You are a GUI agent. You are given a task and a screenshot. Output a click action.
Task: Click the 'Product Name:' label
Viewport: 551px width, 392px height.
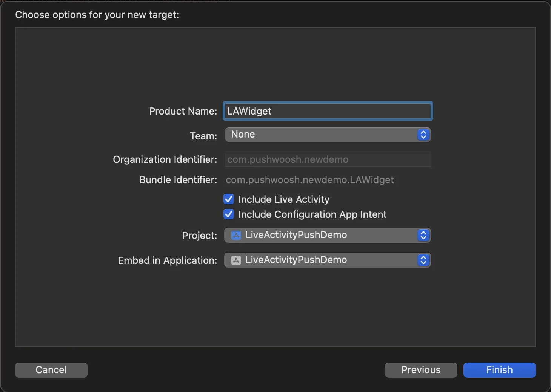183,111
